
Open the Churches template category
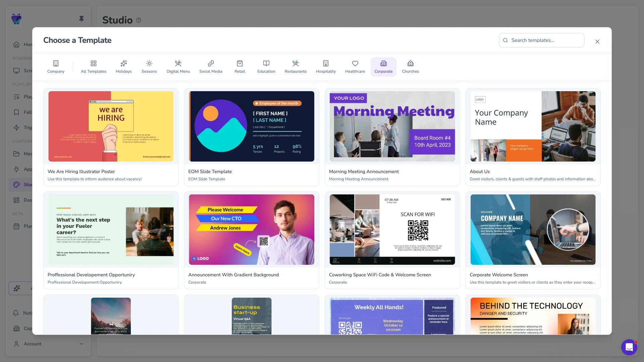[410, 67]
